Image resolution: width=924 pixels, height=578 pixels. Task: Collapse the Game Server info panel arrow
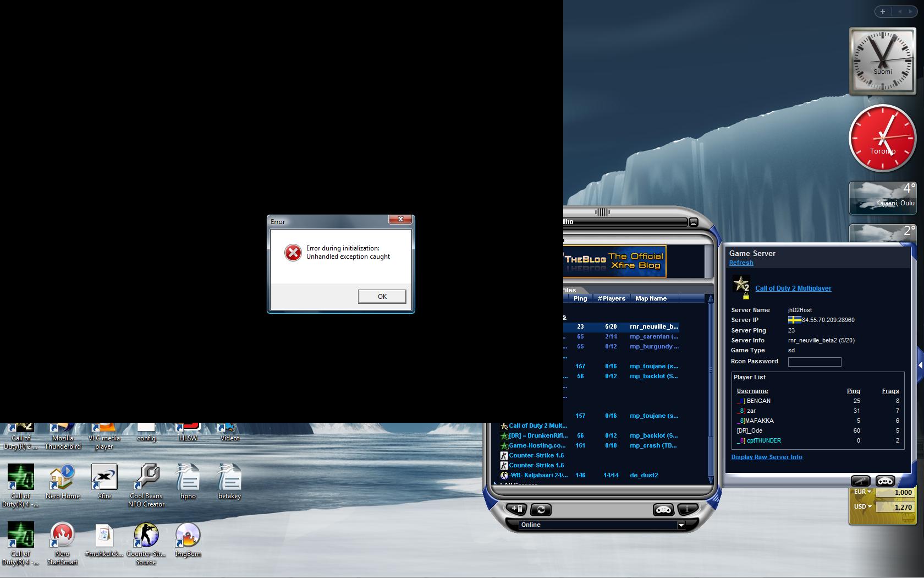[920, 365]
